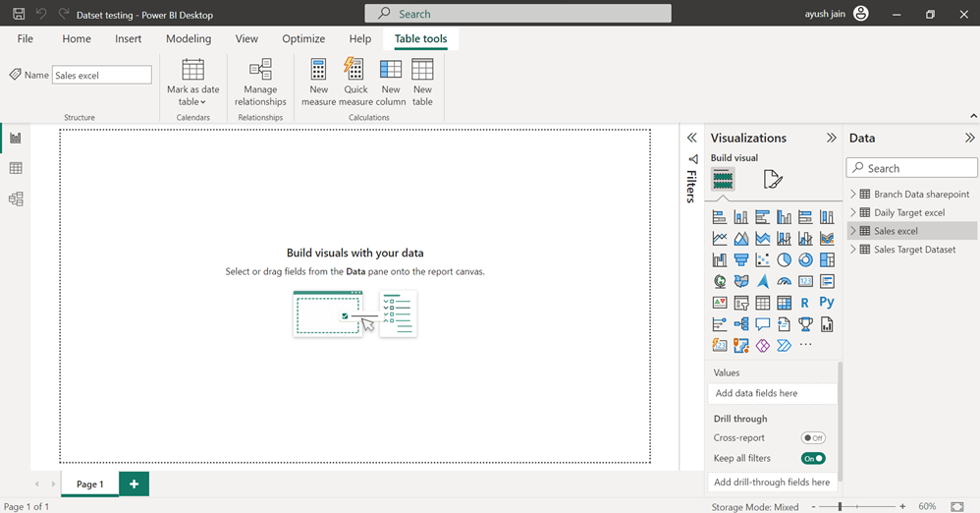Select the KPI visual
The width and height of the screenshot is (980, 513).
click(x=720, y=303)
